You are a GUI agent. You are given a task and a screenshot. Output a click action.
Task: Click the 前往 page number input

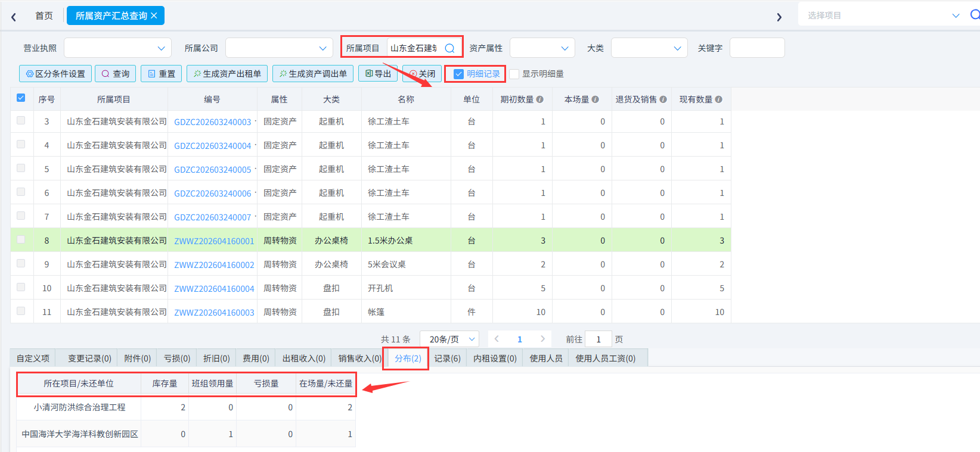point(598,339)
